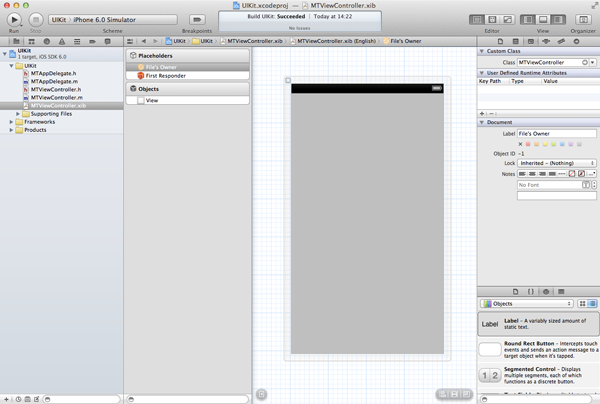Click the No Font field font picker

click(586, 185)
